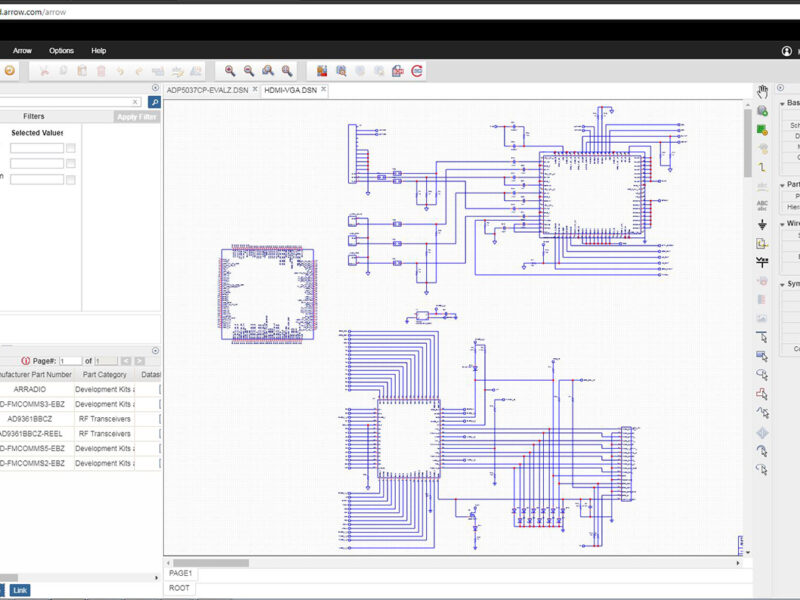Click the cut scissors toolbar icon
Viewport: 800px width, 600px height.
44,71
